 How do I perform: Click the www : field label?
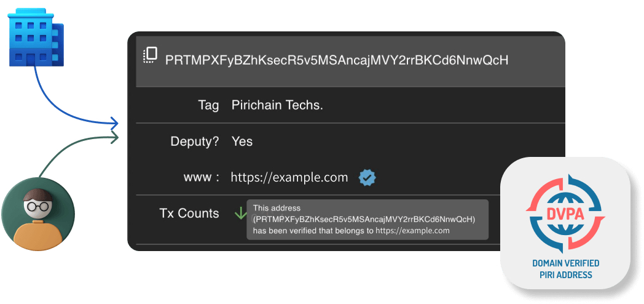201,178
